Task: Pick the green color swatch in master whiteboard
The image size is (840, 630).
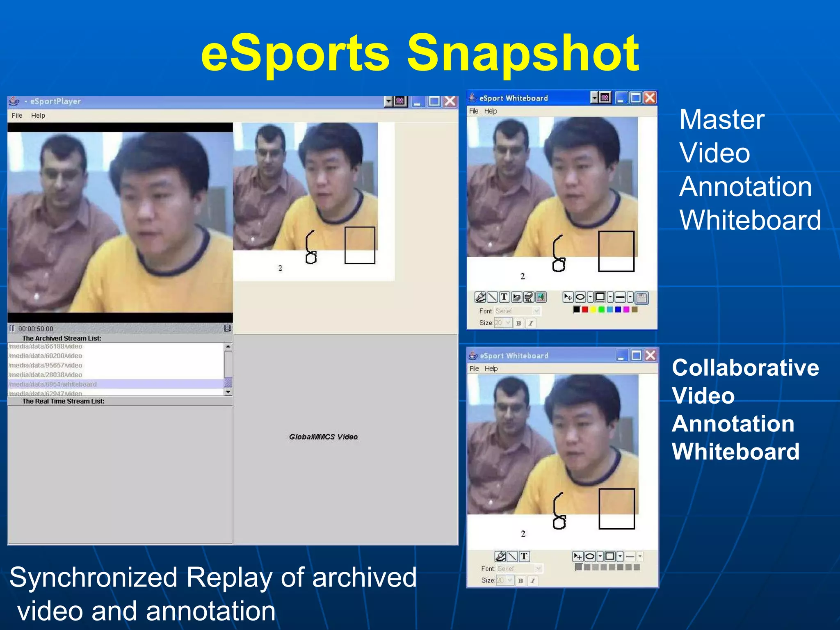Action: 601,309
